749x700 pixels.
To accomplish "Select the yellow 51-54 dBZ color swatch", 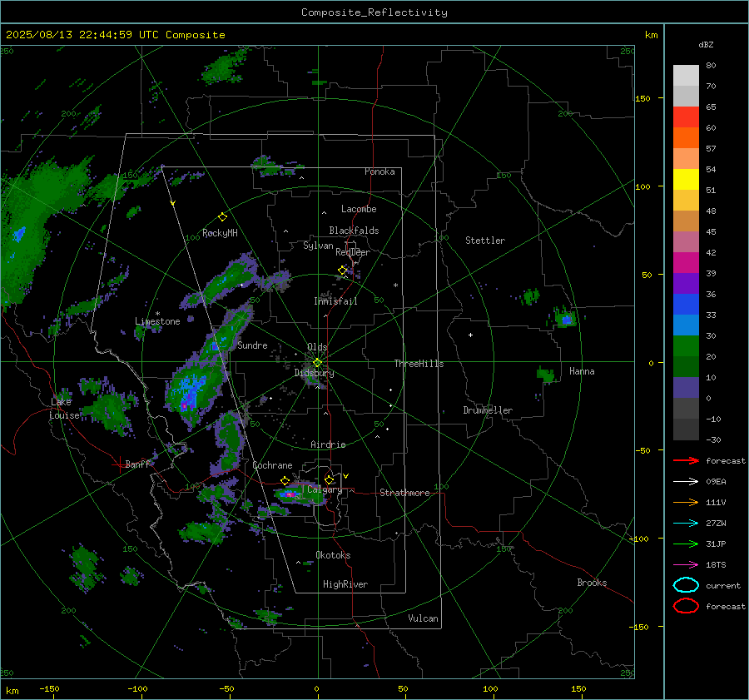I will point(686,180).
